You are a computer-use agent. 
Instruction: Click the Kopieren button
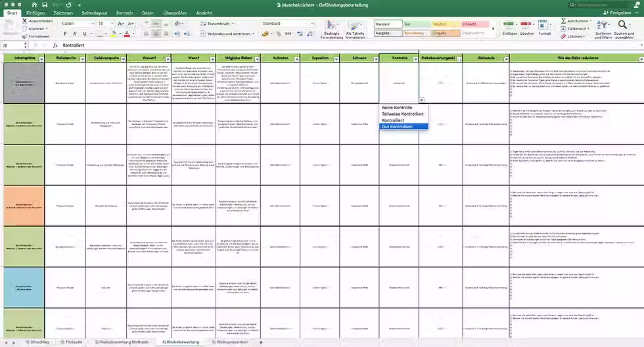[35, 29]
